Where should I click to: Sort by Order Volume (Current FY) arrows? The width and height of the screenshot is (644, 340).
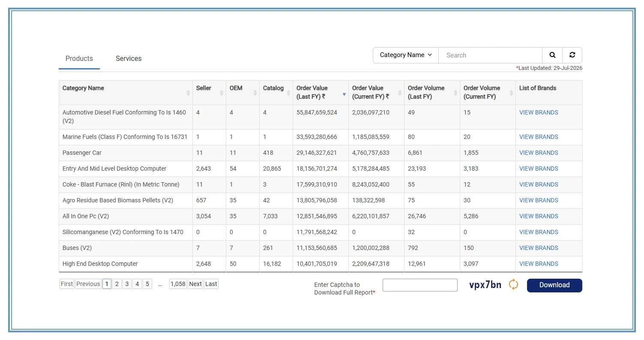[x=511, y=93]
